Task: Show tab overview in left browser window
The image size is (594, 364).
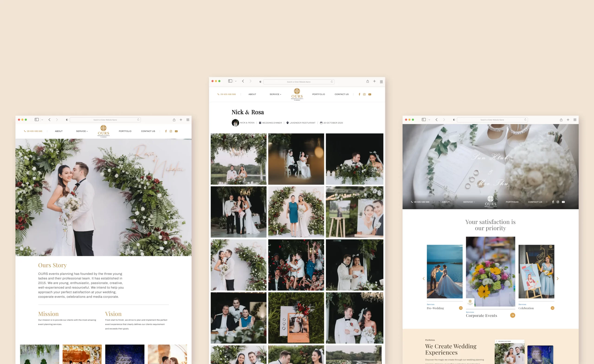Action: tap(188, 120)
